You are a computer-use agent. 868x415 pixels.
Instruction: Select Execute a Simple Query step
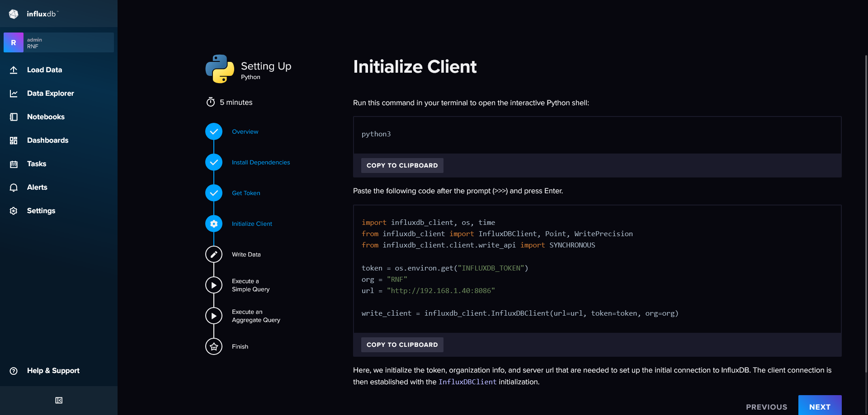pos(250,285)
